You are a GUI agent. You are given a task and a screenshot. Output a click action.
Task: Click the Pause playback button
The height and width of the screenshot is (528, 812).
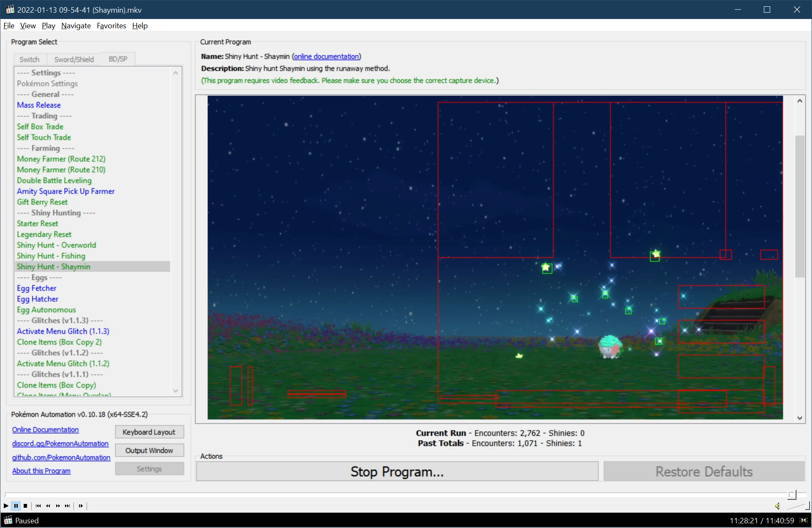(16, 506)
